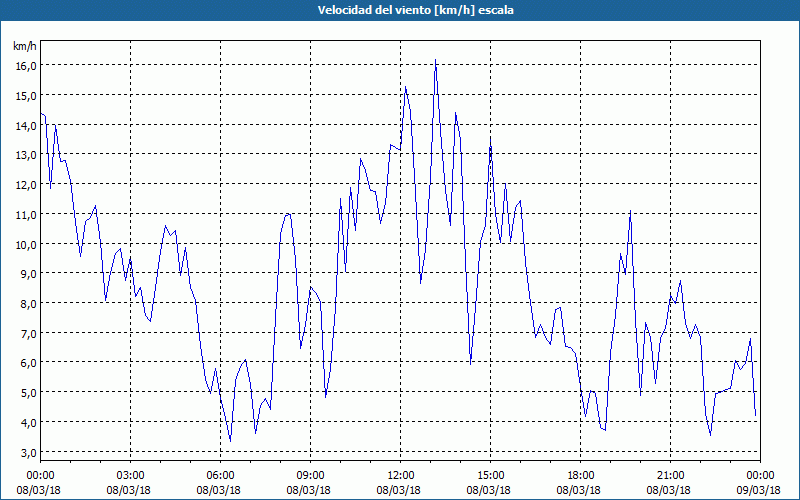Click the 09:00 time label
This screenshot has width=800, height=500.
pos(311,476)
